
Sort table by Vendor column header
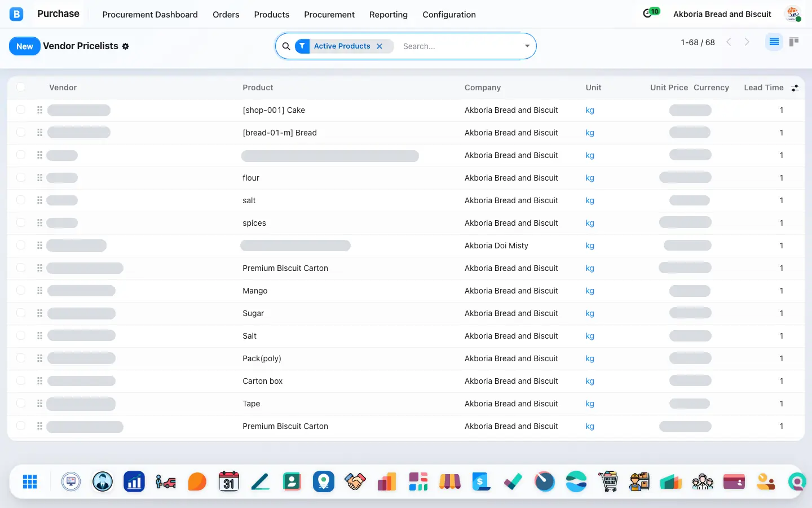63,87
